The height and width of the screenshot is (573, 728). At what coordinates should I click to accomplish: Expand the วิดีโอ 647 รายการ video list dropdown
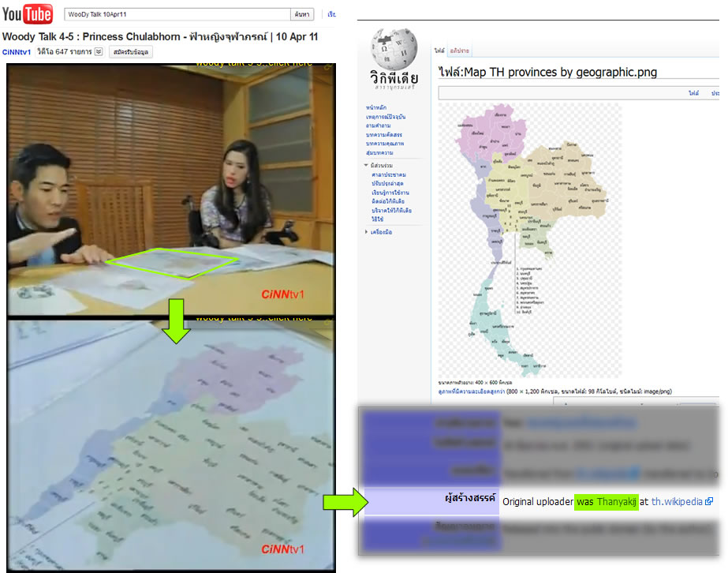pyautogui.click(x=99, y=51)
